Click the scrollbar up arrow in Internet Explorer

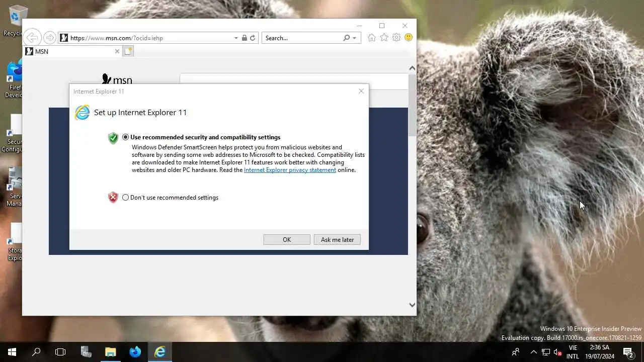click(x=412, y=68)
